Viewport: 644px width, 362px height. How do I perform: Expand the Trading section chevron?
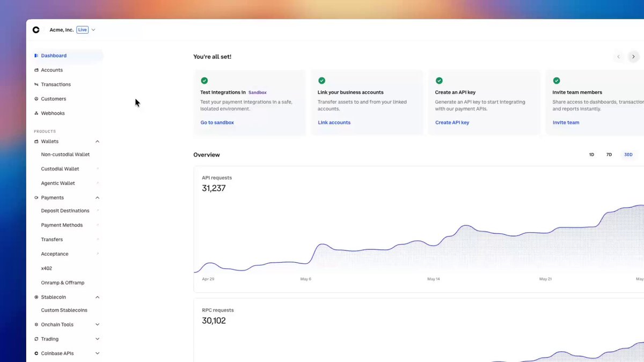click(97, 339)
